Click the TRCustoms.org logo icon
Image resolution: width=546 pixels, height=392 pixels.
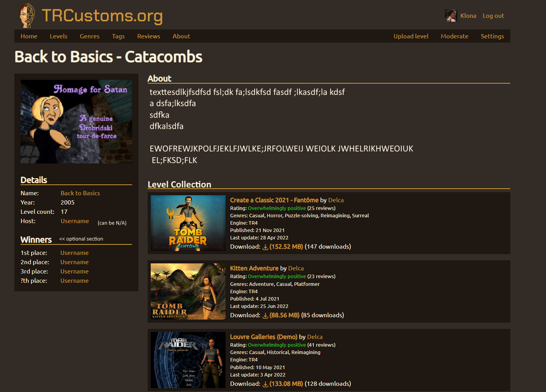(26, 15)
